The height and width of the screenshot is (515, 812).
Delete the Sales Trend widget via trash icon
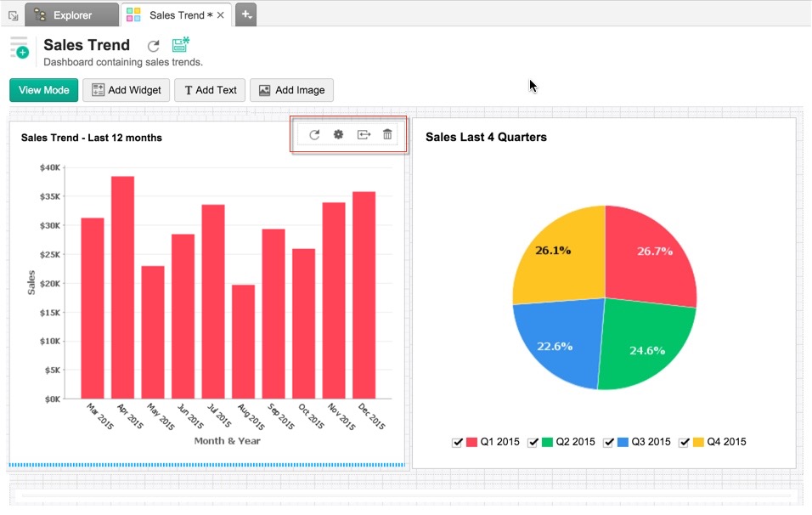387,134
